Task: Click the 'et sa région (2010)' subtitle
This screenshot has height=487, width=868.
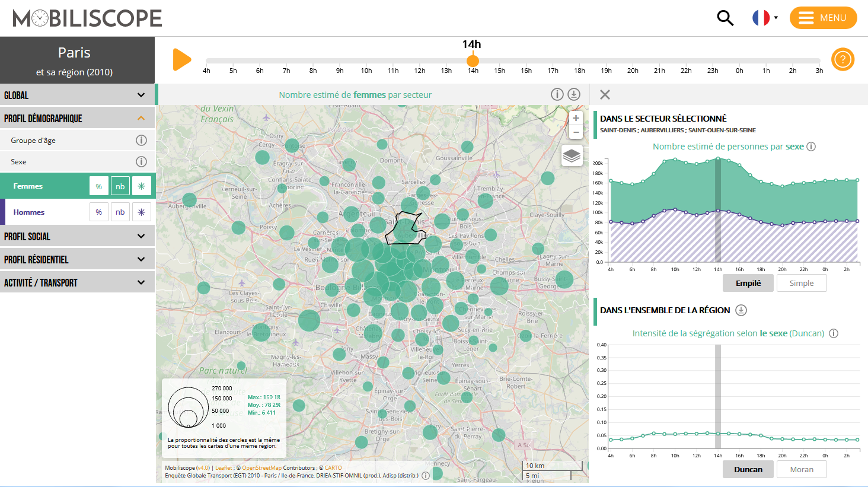Action: 74,72
